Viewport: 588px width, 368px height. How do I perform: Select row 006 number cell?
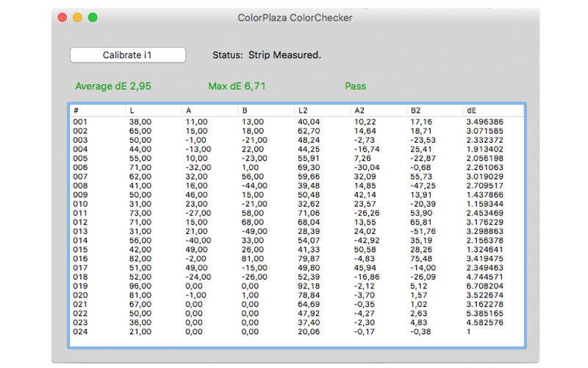tap(80, 168)
